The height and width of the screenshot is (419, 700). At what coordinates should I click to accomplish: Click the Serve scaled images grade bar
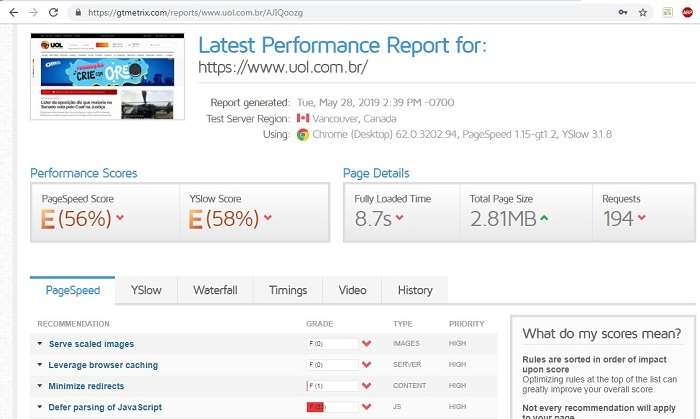(333, 344)
